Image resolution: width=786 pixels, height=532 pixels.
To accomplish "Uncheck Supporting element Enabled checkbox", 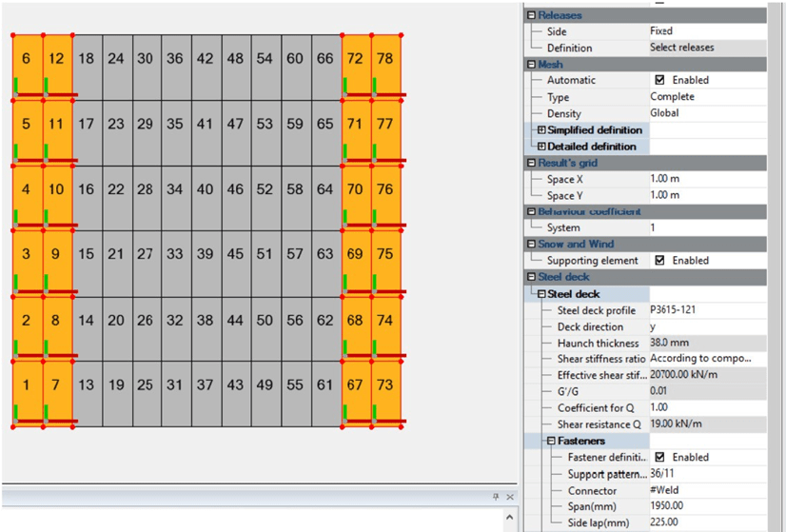I will (659, 260).
